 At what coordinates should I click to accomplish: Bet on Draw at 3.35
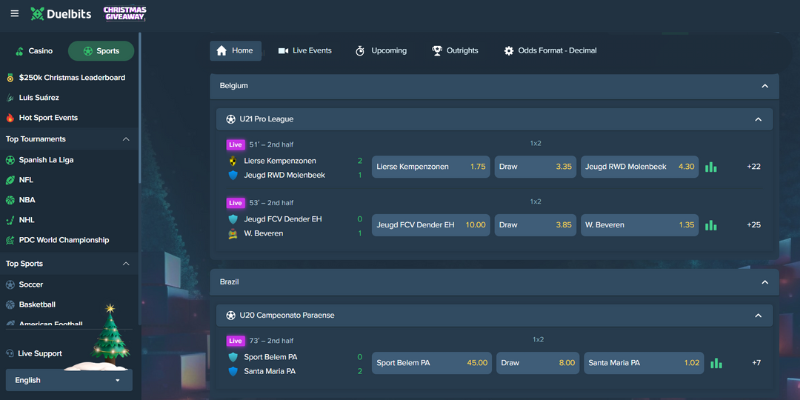coord(535,167)
